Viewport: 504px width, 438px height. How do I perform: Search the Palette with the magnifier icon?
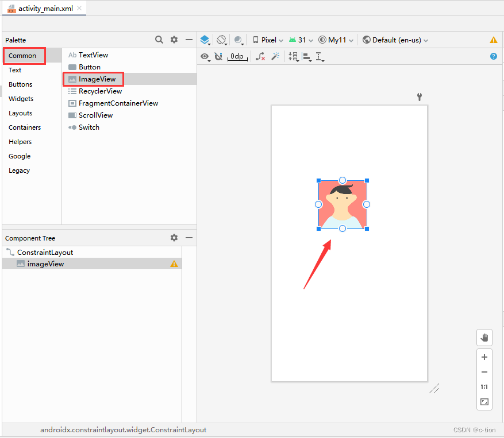159,40
